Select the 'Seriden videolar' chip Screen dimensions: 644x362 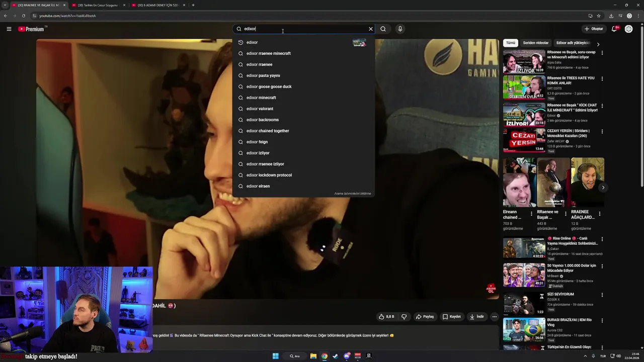click(x=536, y=43)
